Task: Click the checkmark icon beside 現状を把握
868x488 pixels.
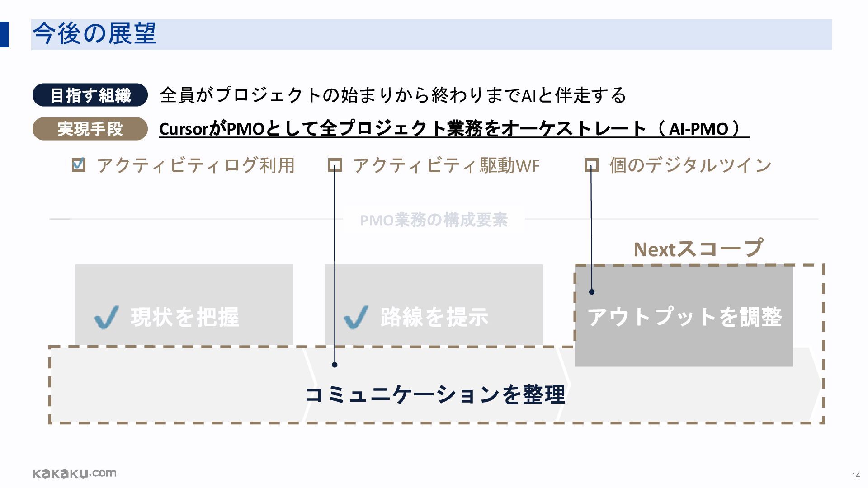Action: (x=107, y=317)
